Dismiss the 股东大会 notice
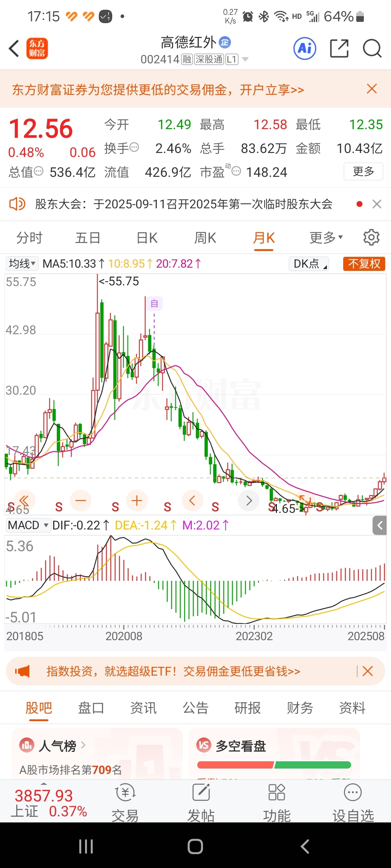Screen dimensions: 391x868 click(x=377, y=204)
